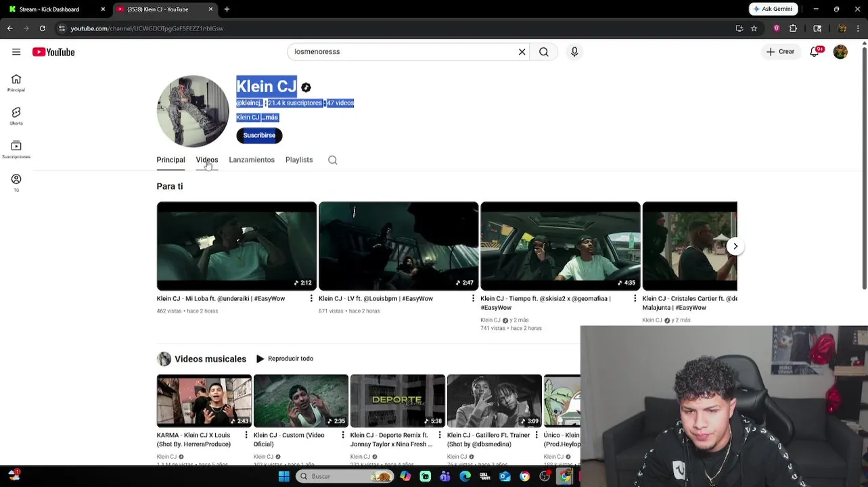
Task: Open the Videos musicales section heading
Action: (x=210, y=359)
